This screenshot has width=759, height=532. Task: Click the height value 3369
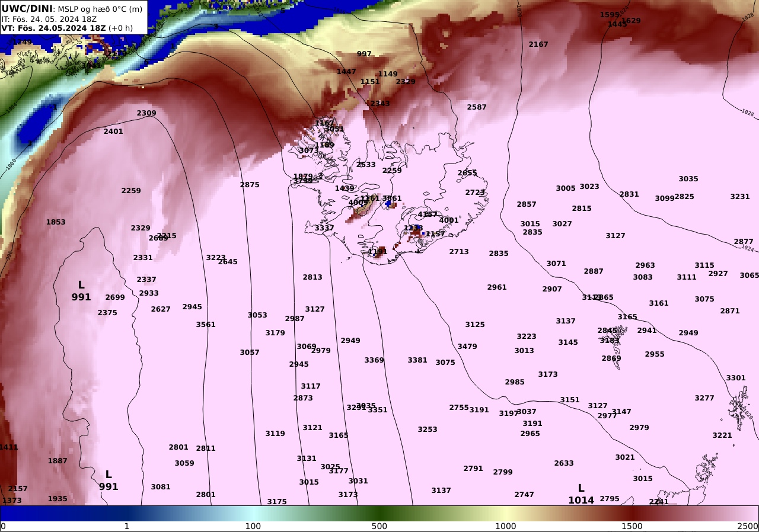pyautogui.click(x=374, y=360)
